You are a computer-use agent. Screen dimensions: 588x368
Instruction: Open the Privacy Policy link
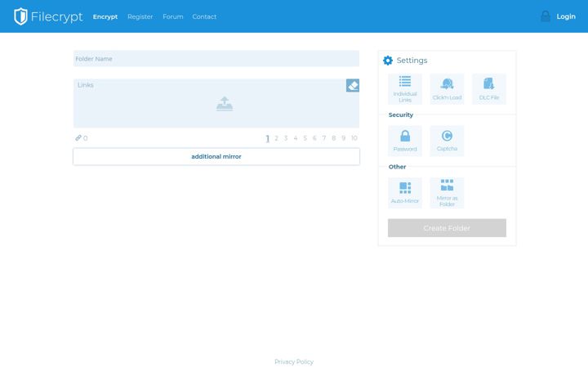[x=294, y=361]
